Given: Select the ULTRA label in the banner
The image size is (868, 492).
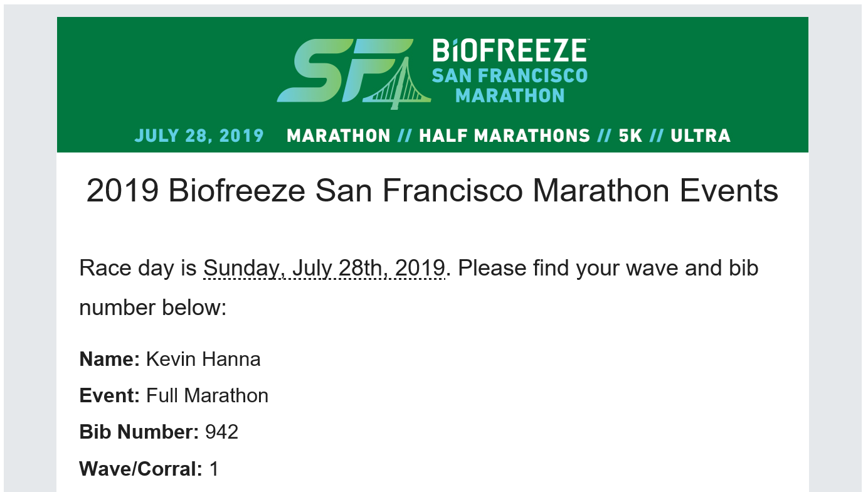Looking at the screenshot, I should 701,136.
